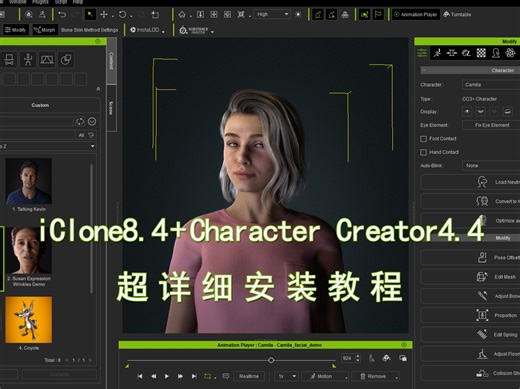Activate the Move tool
The height and width of the screenshot is (389, 520).
coord(104,14)
